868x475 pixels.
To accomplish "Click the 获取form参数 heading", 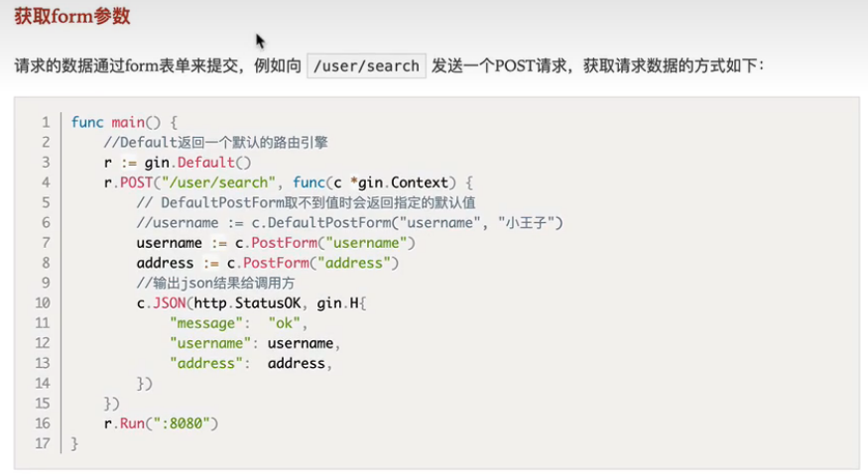I will pyautogui.click(x=72, y=16).
